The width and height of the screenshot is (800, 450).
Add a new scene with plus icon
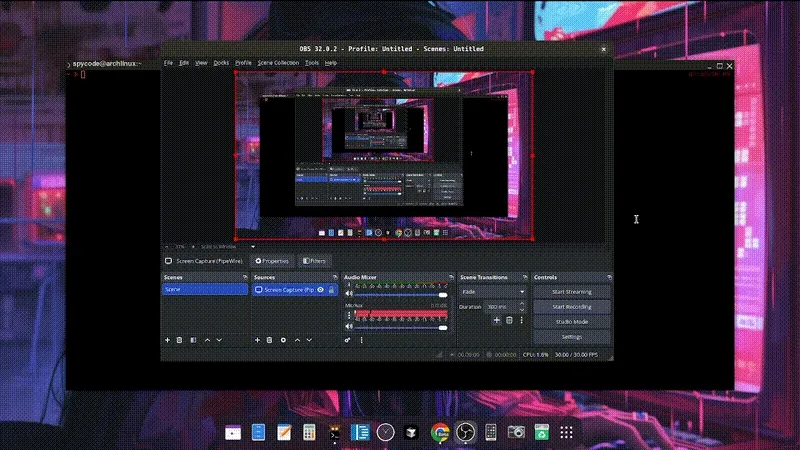[167, 340]
